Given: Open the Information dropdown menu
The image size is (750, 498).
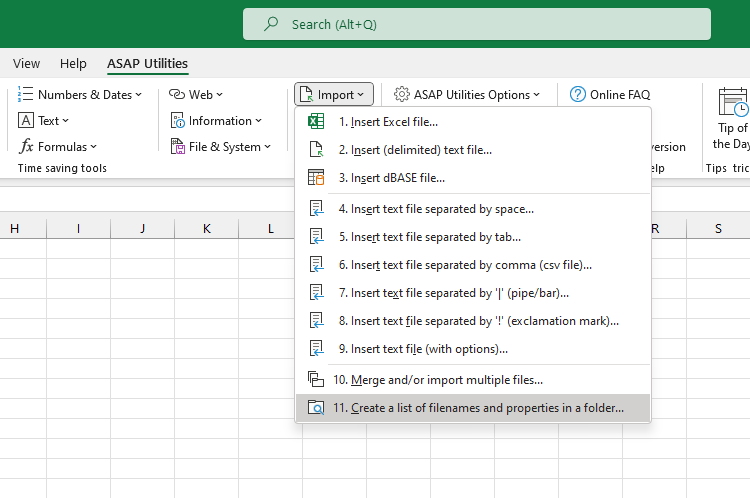Looking at the screenshot, I should click(x=259, y=121).
